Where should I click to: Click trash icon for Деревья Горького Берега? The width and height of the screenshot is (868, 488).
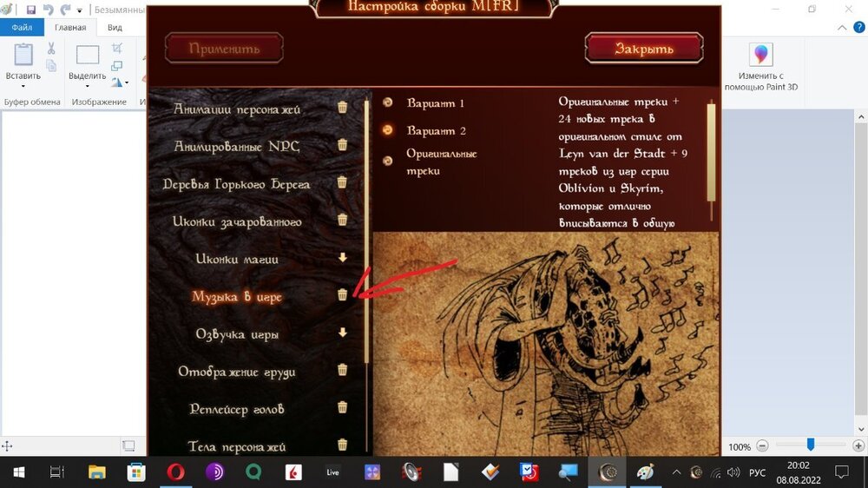coord(342,182)
